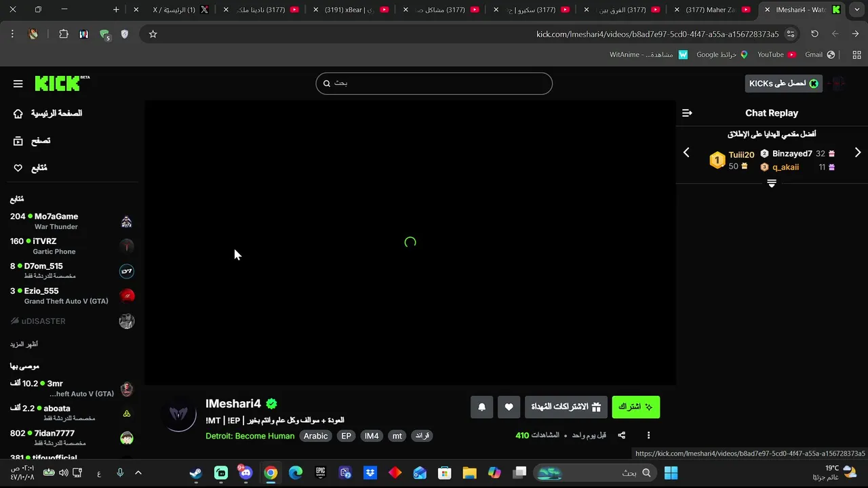Select gifter Binzayed7
Viewport: 868px width, 488px height.
pyautogui.click(x=792, y=154)
